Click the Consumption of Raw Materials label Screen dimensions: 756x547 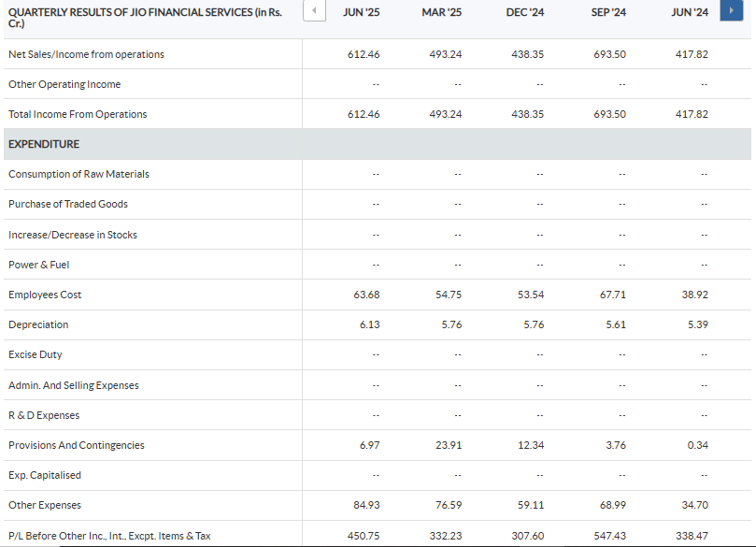tap(78, 174)
